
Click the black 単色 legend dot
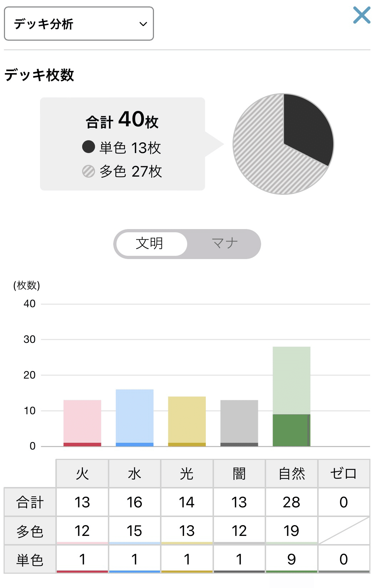(89, 147)
